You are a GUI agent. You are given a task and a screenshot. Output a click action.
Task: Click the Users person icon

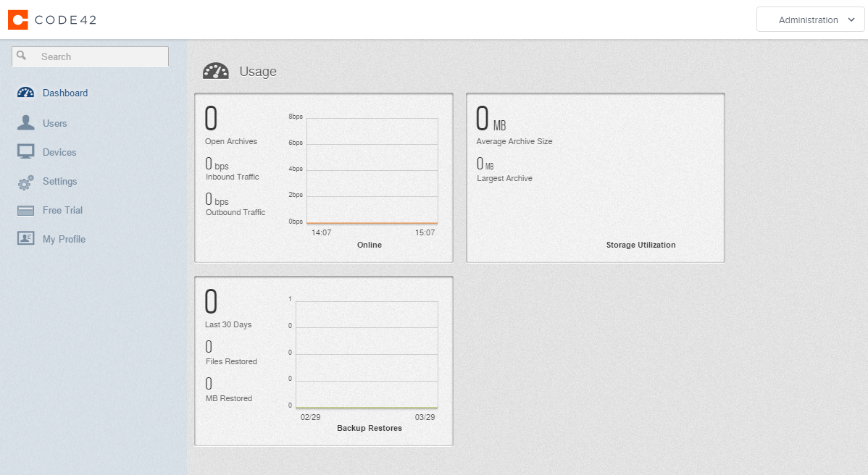(x=25, y=123)
